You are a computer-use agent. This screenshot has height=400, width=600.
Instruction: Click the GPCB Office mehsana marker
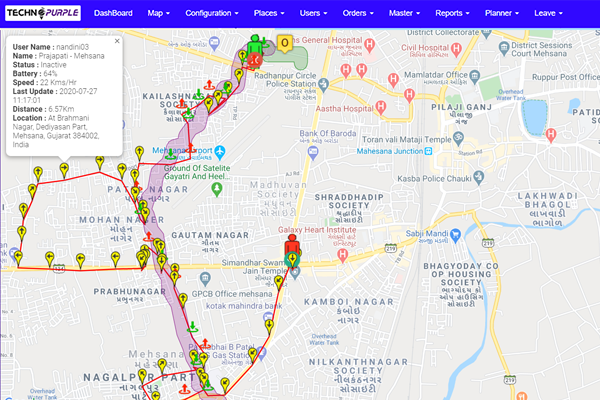pyautogui.click(x=205, y=279)
